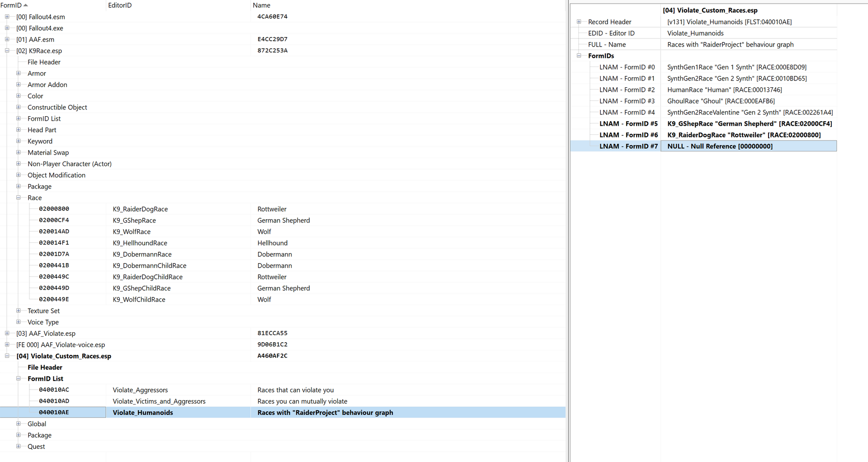868x462 pixels.
Task: Select the Armor group label
Action: tap(37, 73)
